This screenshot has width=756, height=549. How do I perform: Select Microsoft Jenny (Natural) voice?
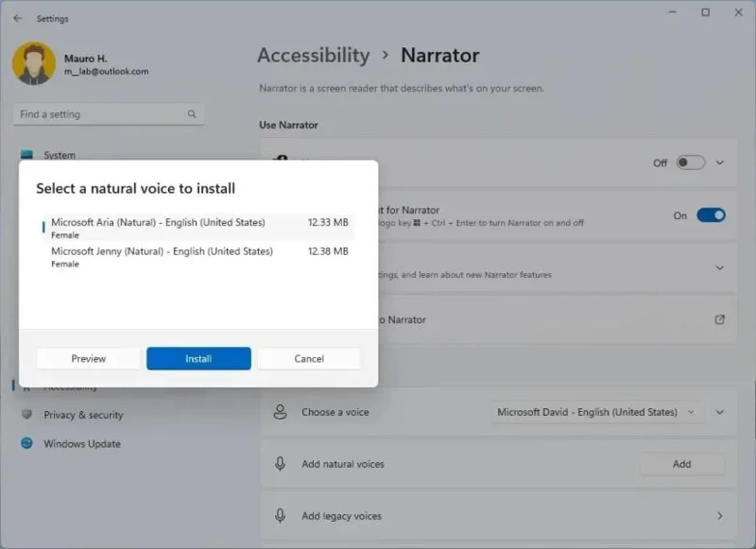[x=198, y=256]
